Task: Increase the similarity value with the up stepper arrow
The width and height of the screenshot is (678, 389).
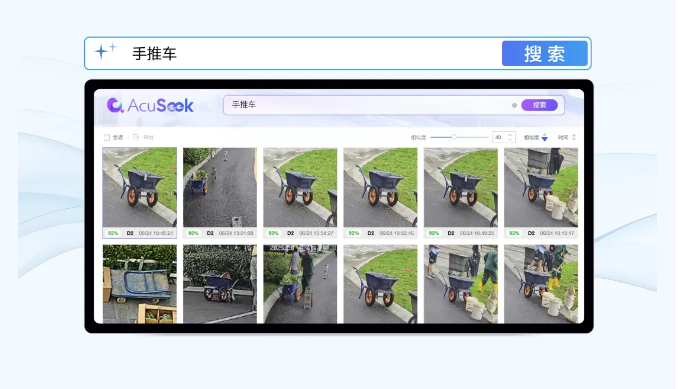Action: click(x=510, y=135)
